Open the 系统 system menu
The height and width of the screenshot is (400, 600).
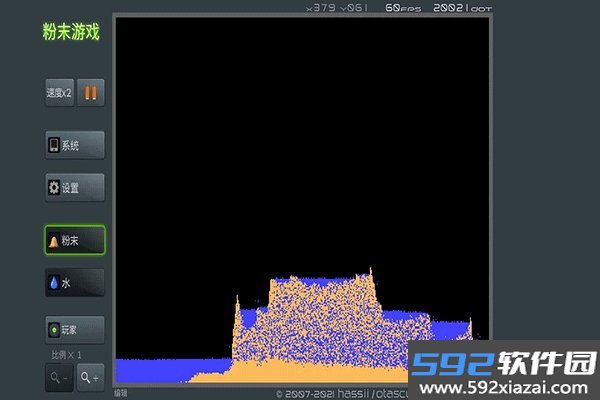[x=75, y=145]
